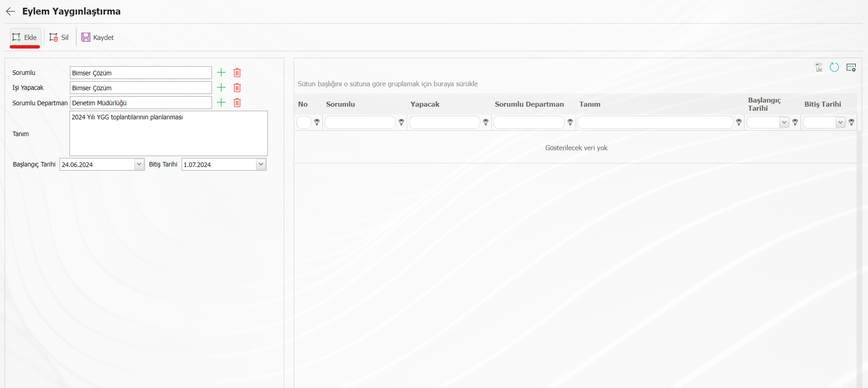Open the grid column settings icon
868x388 pixels.
tap(851, 68)
